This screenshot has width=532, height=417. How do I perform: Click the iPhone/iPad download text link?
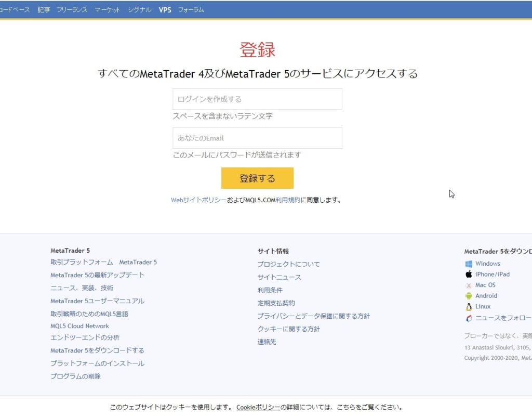pyautogui.click(x=493, y=274)
